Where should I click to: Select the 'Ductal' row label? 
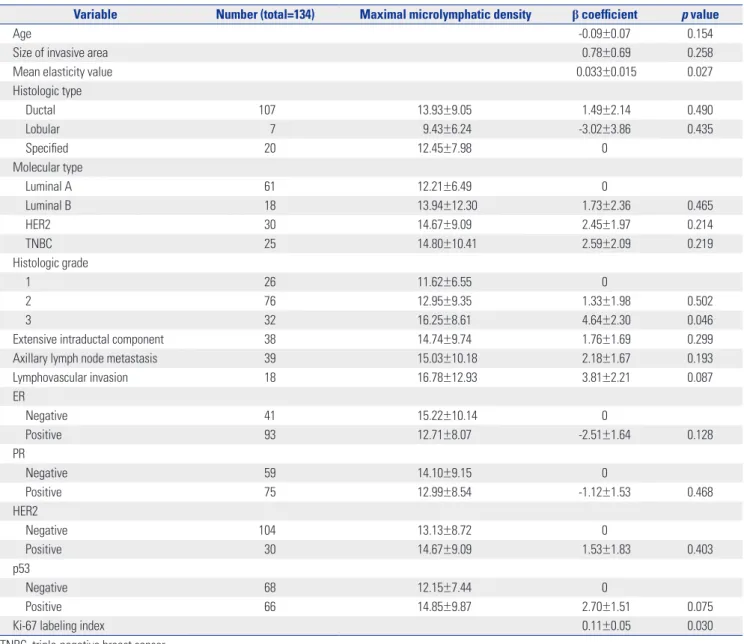pos(40,110)
